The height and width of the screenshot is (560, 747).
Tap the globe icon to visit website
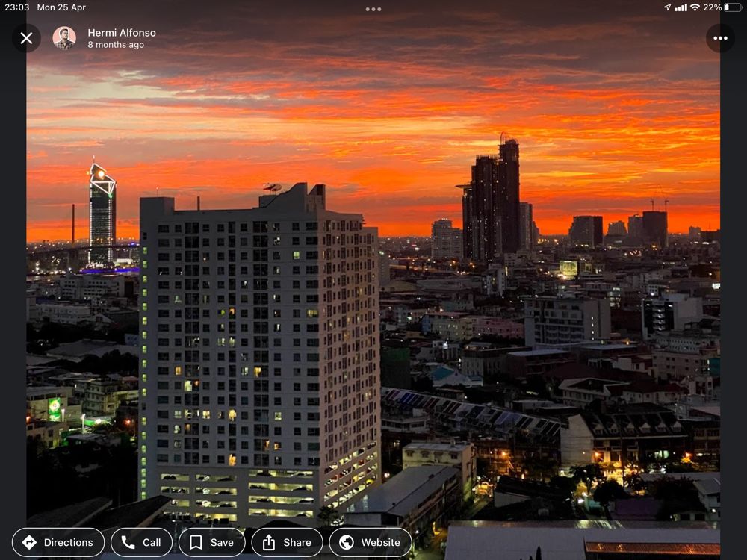click(x=346, y=542)
